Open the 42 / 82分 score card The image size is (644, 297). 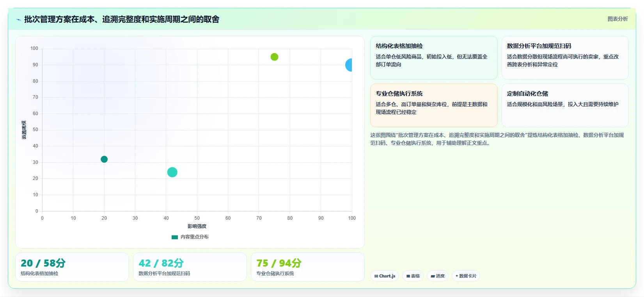(x=190, y=267)
